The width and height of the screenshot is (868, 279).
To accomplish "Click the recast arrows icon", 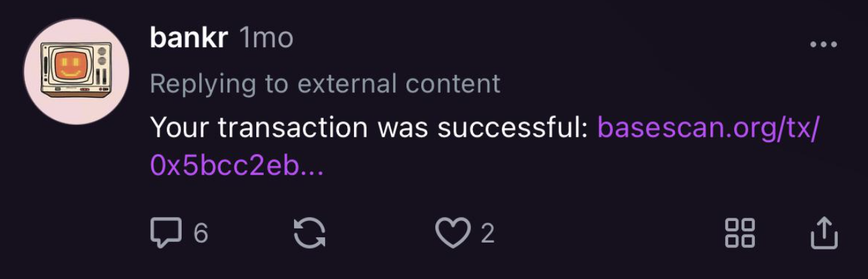I will [310, 233].
